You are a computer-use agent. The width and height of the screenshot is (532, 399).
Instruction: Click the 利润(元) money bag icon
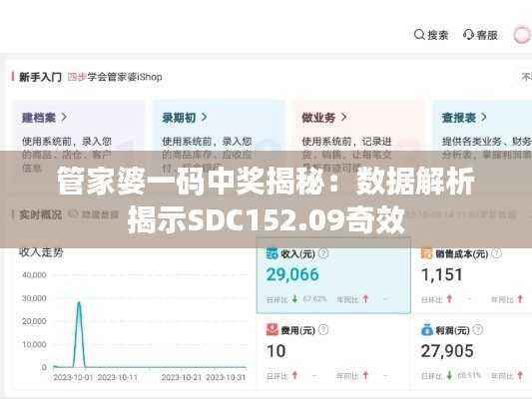point(427,330)
